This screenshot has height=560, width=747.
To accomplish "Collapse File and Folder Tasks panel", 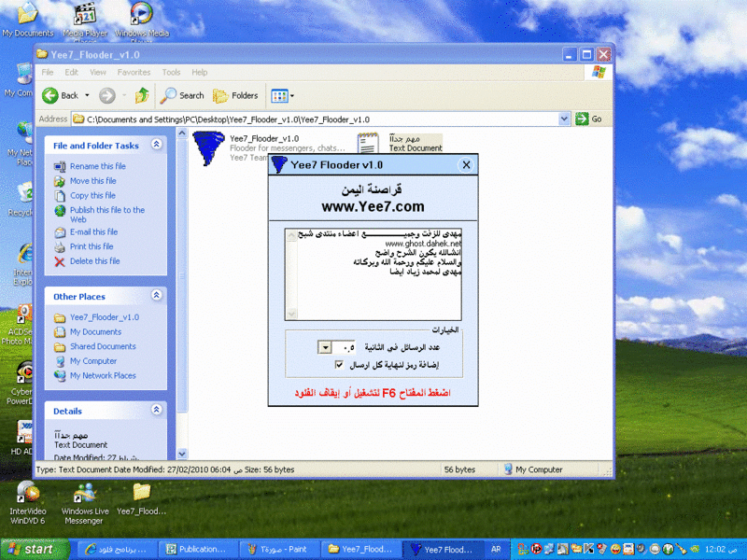I will (x=157, y=145).
